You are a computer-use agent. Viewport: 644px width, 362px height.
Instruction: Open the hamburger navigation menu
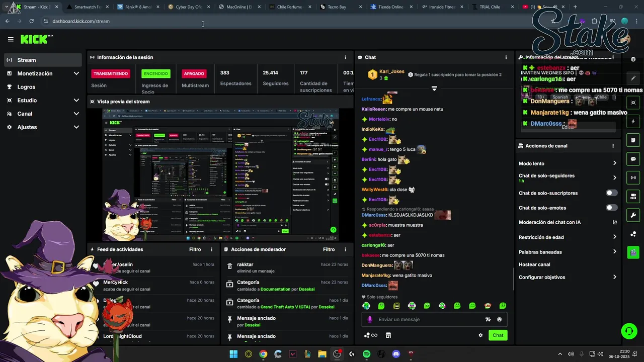coord(11,39)
